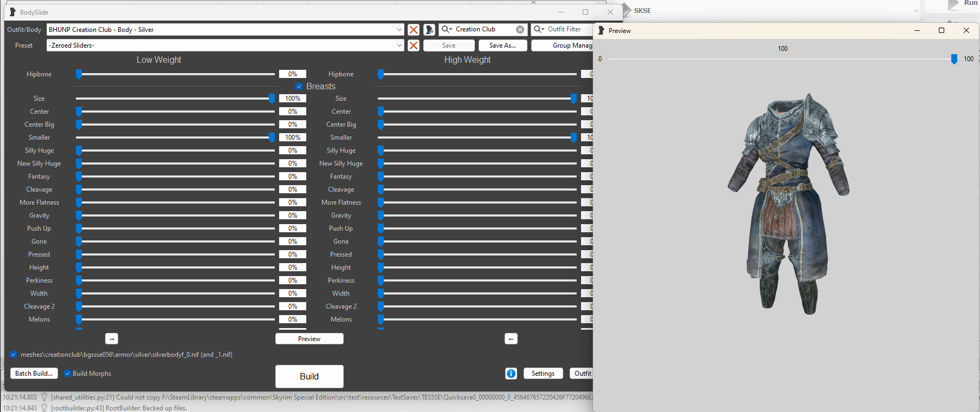Viewport: 980px width, 412px height.
Task: Open the Outfit Filter search magnifier
Action: 539,29
